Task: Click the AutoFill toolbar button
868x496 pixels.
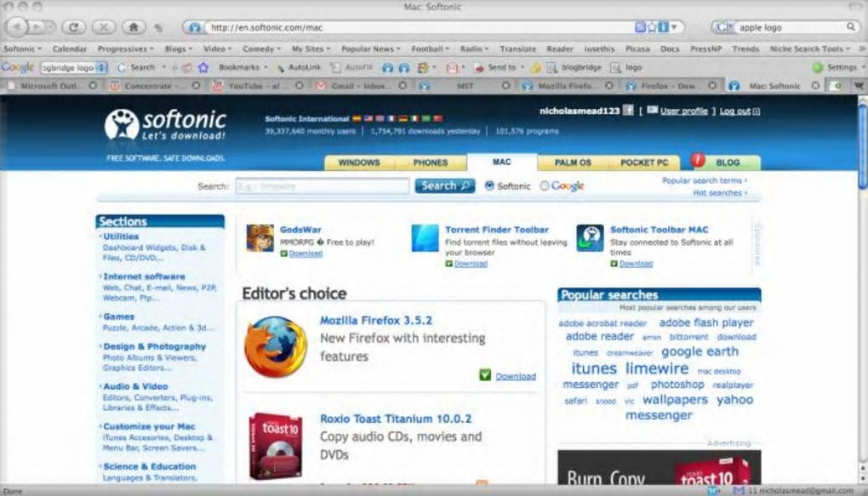Action: point(351,67)
